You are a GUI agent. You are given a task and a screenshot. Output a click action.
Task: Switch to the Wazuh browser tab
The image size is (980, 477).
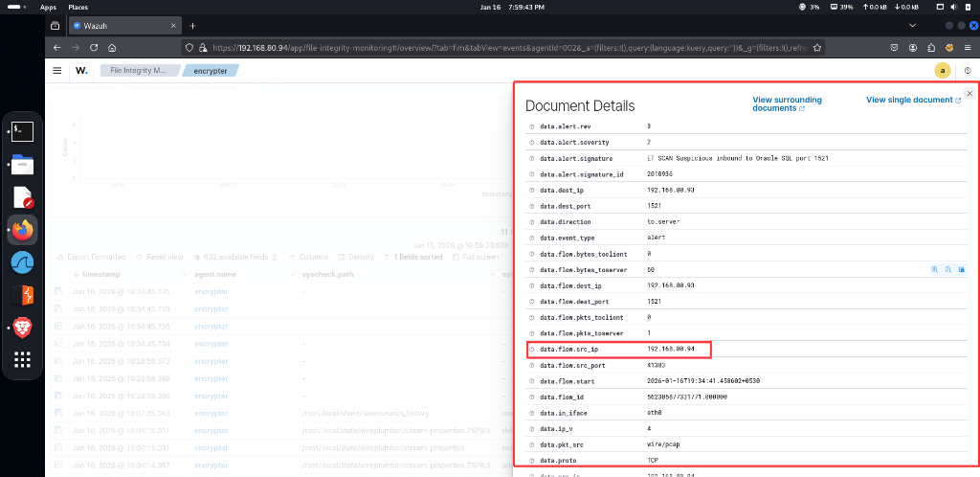click(125, 26)
